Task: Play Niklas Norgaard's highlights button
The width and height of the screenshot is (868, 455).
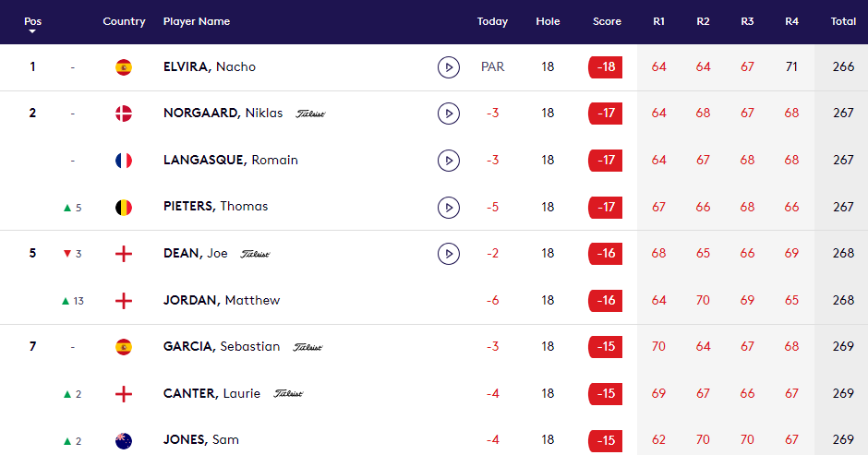Action: pos(448,114)
